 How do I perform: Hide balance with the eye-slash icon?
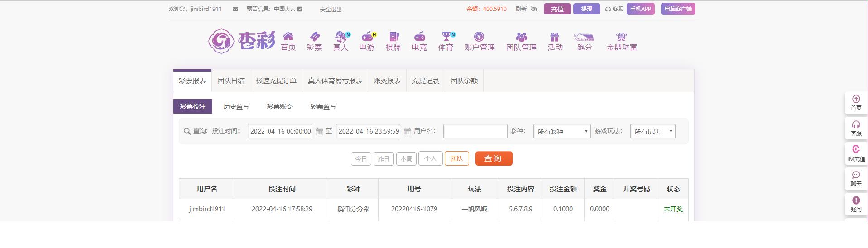pyautogui.click(x=534, y=9)
